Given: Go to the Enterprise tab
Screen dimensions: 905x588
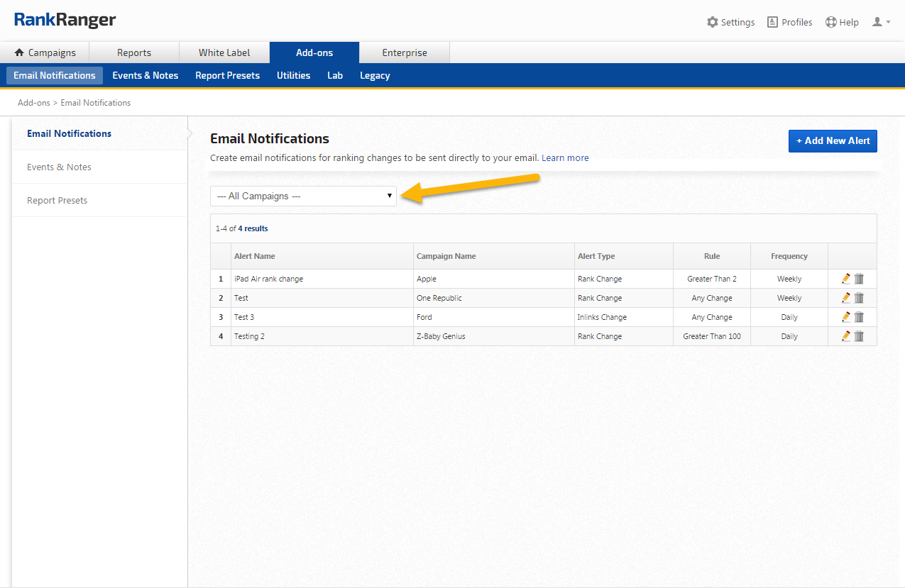Looking at the screenshot, I should (x=405, y=52).
